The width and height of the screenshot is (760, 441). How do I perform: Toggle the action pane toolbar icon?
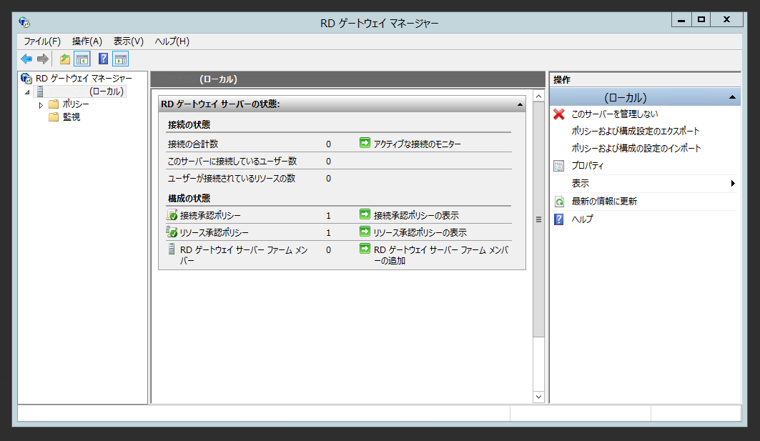point(121,59)
